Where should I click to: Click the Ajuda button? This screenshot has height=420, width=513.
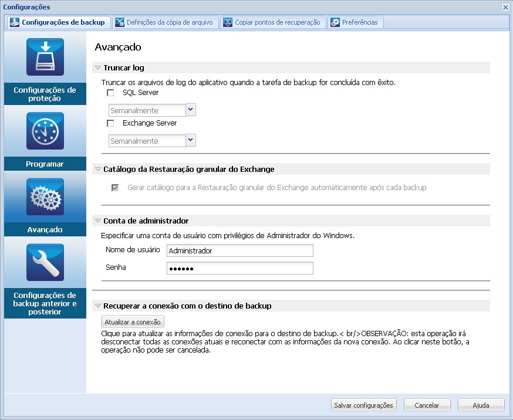tap(481, 405)
